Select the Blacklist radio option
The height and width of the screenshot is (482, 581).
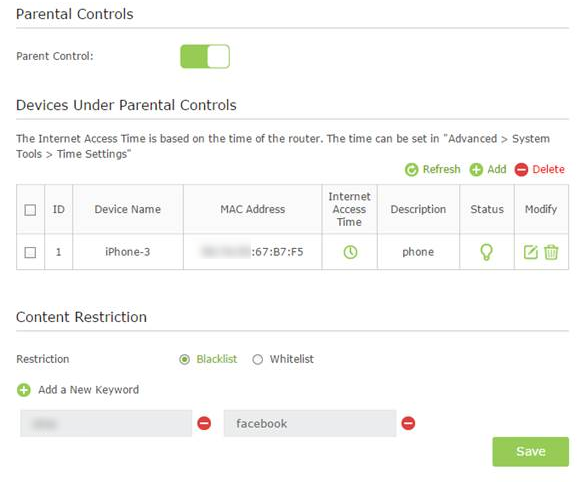184,359
